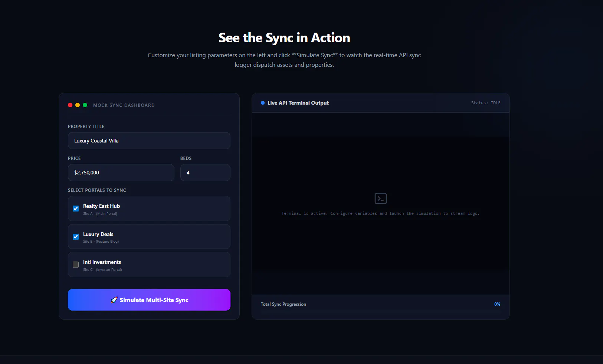Select the Beds number field

point(205,173)
